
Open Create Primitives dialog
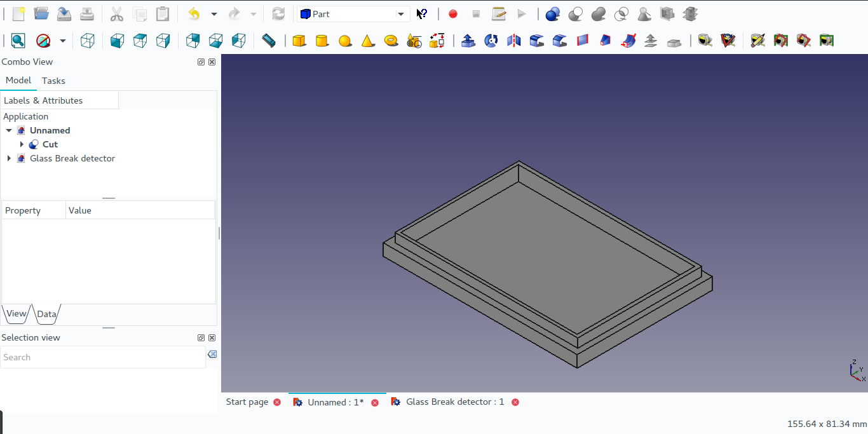click(x=414, y=41)
